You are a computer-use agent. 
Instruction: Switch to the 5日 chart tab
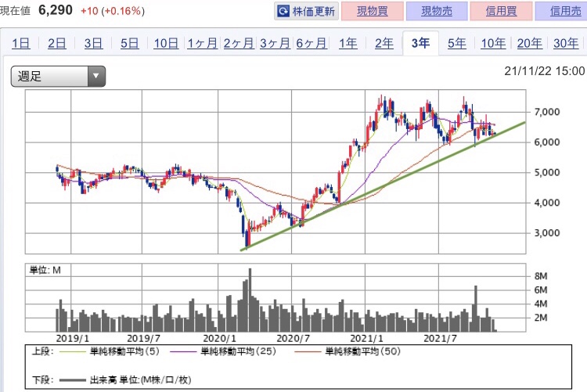[x=129, y=44]
